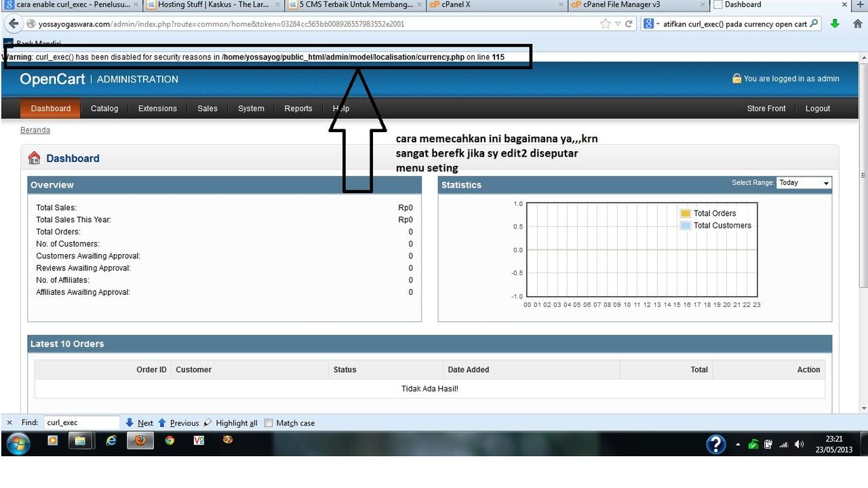Click the volume speaker tray icon
This screenshot has width=868, height=488.
[x=800, y=445]
